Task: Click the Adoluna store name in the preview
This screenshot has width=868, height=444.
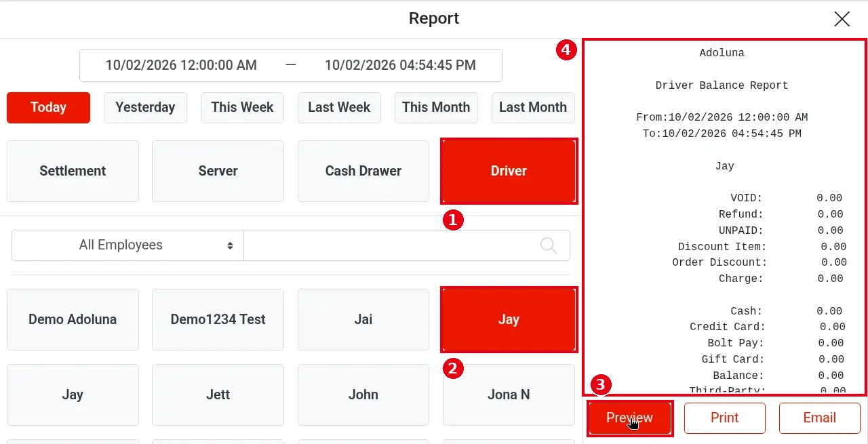Action: point(722,53)
